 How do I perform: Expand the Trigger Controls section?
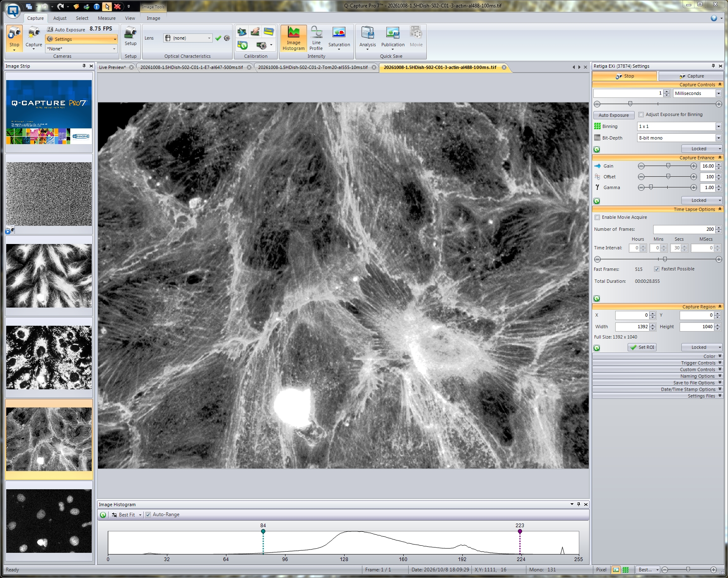click(x=658, y=363)
